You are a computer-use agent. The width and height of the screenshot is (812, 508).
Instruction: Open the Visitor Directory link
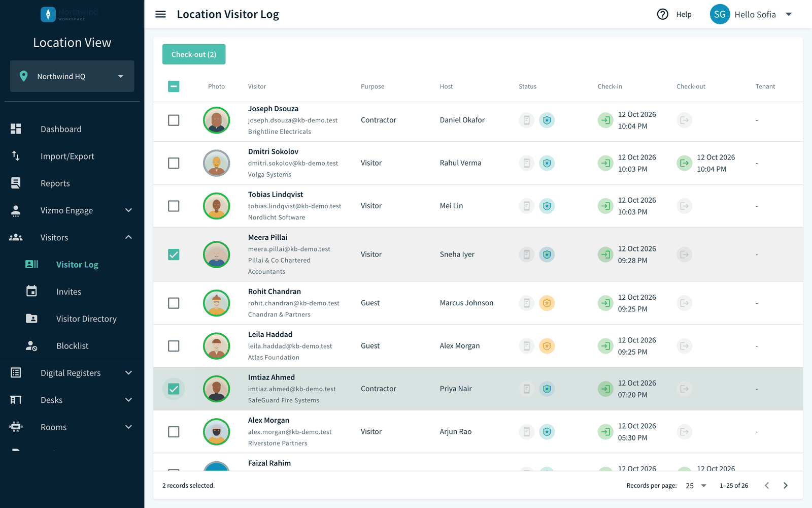click(72, 319)
